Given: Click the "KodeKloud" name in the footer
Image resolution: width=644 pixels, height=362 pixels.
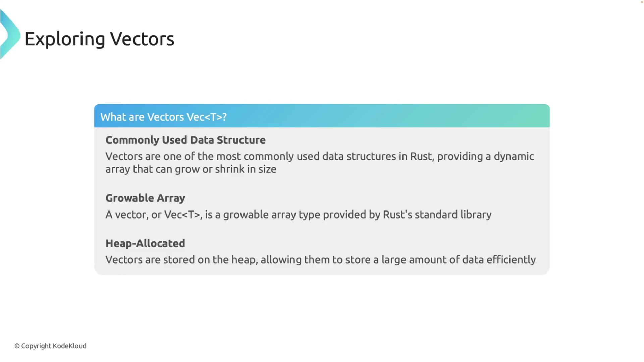Looking at the screenshot, I should point(69,346).
